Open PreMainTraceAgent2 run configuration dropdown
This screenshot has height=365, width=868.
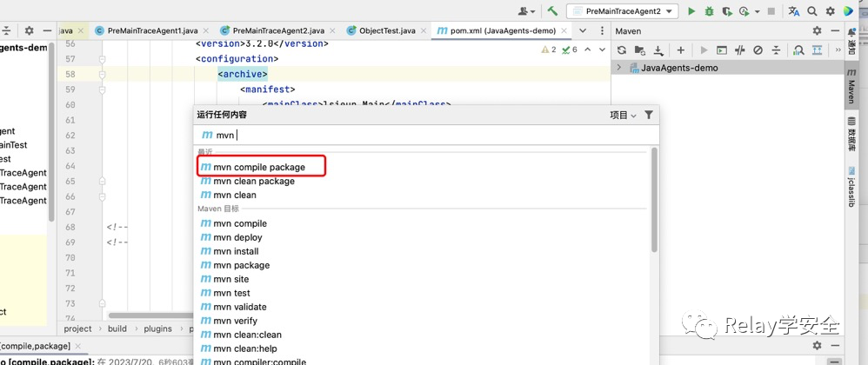coord(622,11)
